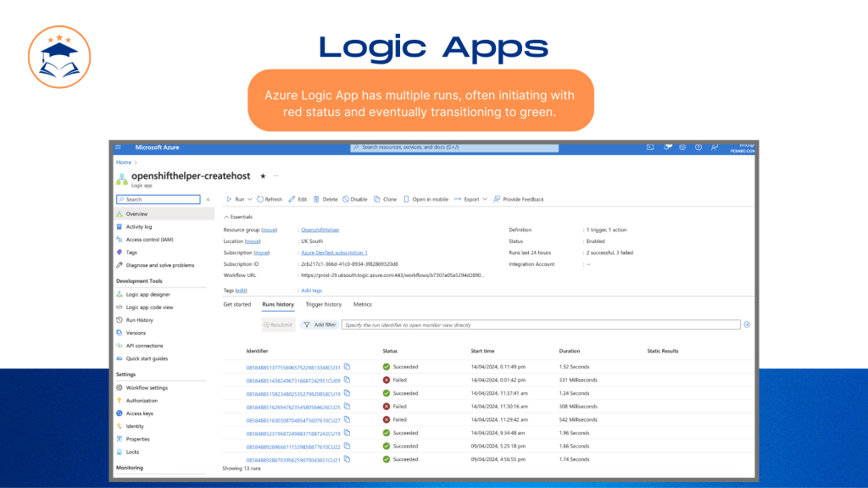Open Diagnose and solve problems
This screenshot has width=868, height=488.
[x=160, y=265]
